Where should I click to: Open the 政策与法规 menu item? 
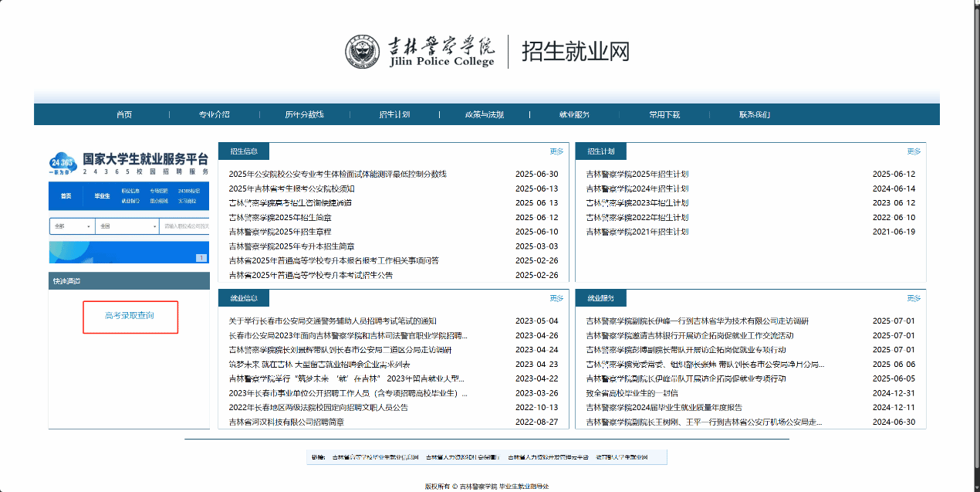(x=485, y=114)
